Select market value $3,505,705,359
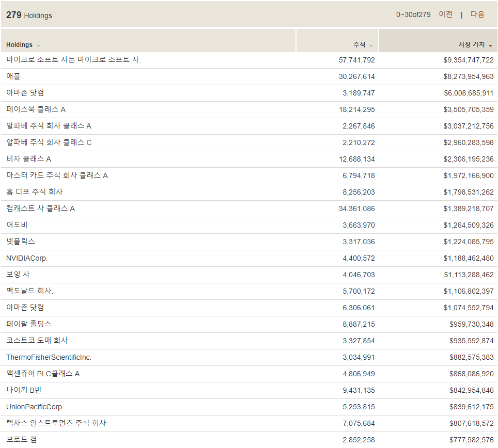 pos(469,109)
